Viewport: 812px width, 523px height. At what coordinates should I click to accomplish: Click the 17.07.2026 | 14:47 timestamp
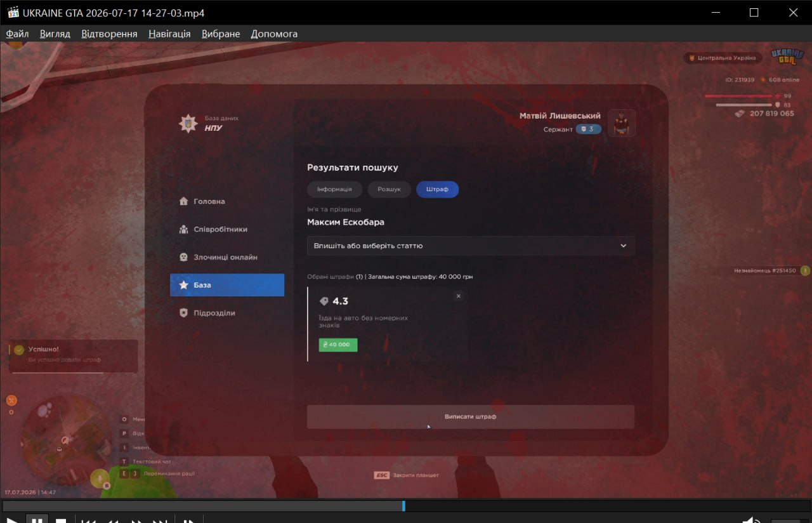(30, 492)
